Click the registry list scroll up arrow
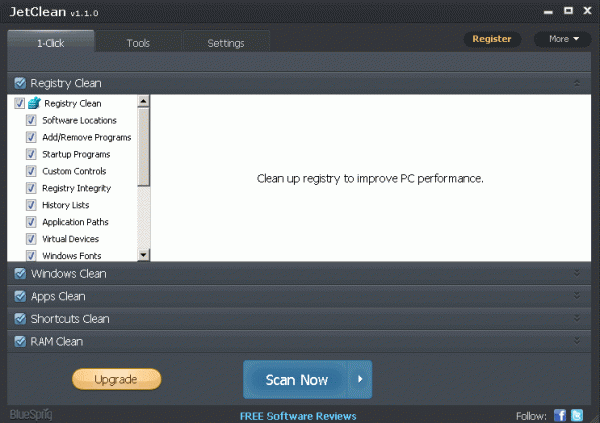Image resolution: width=600 pixels, height=423 pixels. [x=143, y=101]
